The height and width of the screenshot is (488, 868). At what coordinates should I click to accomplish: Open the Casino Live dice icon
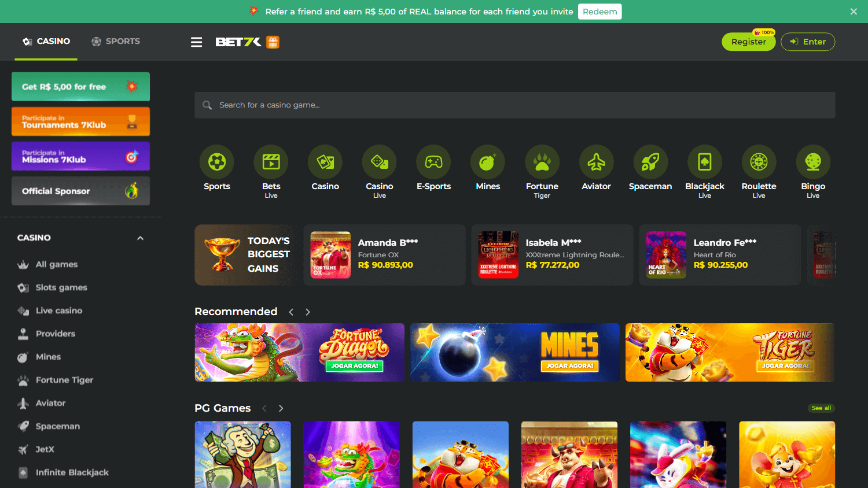click(380, 162)
